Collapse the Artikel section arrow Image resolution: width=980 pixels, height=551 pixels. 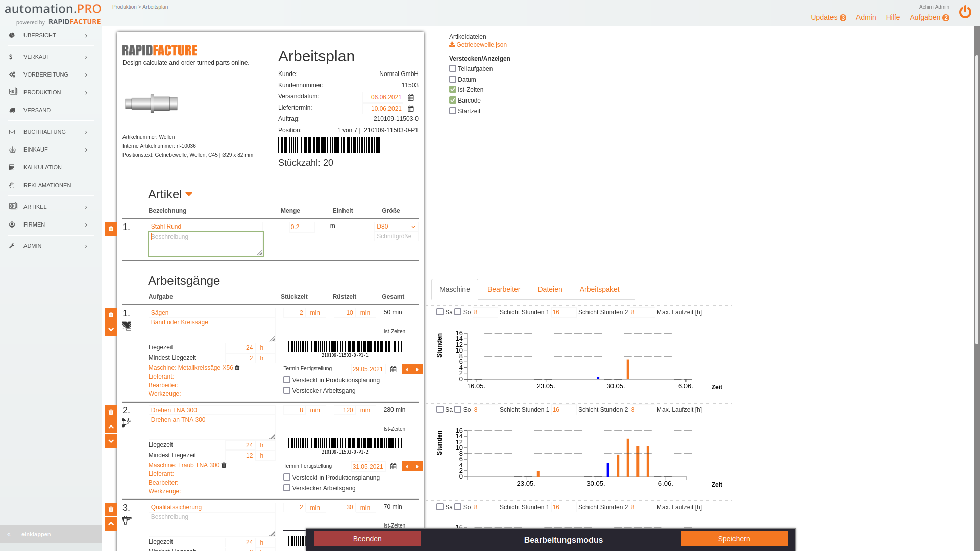pyautogui.click(x=189, y=194)
